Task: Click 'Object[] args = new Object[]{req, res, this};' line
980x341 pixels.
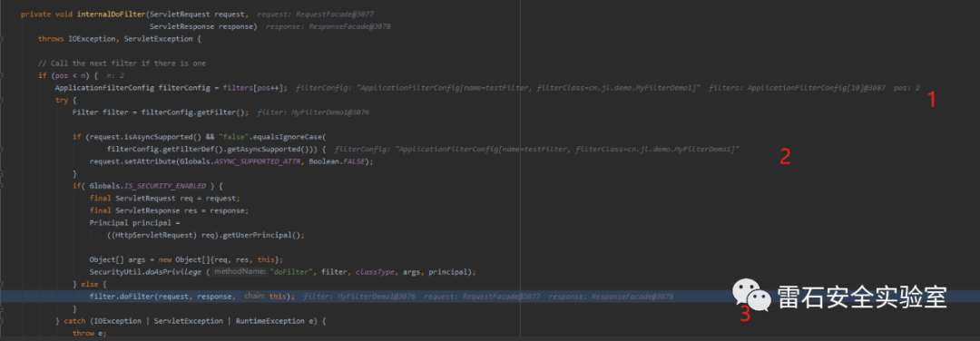Action: click(186, 259)
